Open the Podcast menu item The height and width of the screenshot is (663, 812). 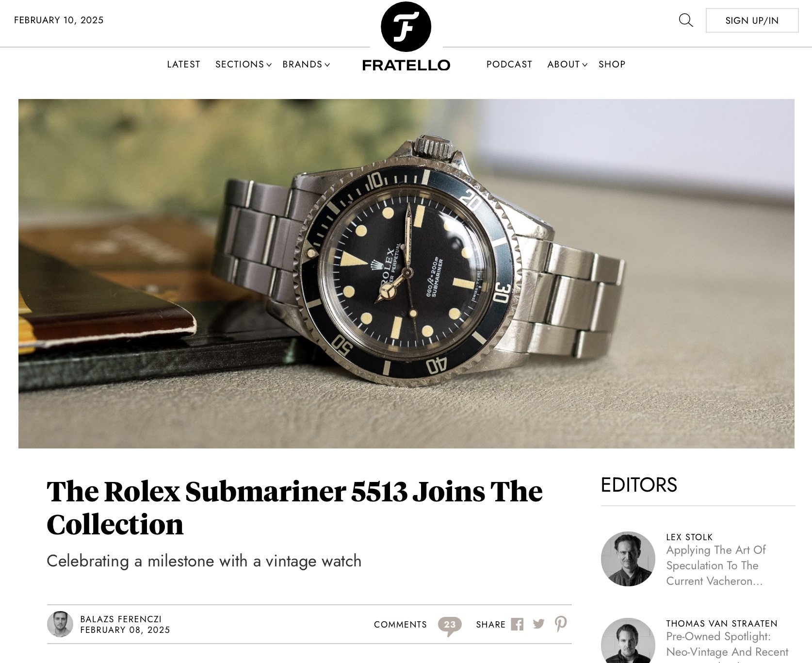[509, 65]
